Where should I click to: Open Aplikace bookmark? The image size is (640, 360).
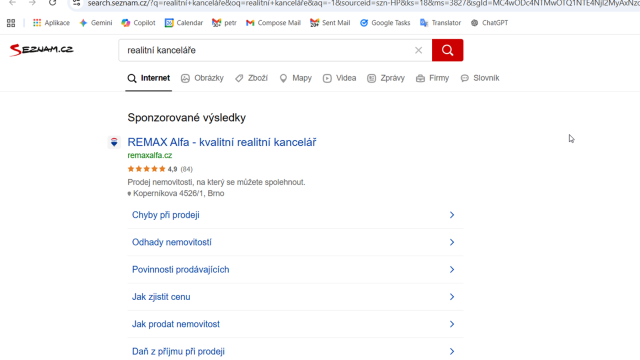[x=51, y=23]
